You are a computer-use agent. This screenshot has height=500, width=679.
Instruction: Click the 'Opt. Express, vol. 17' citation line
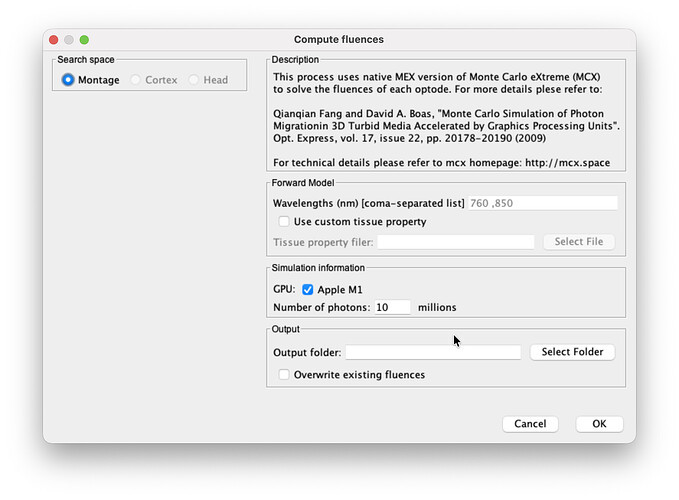pyautogui.click(x=409, y=139)
